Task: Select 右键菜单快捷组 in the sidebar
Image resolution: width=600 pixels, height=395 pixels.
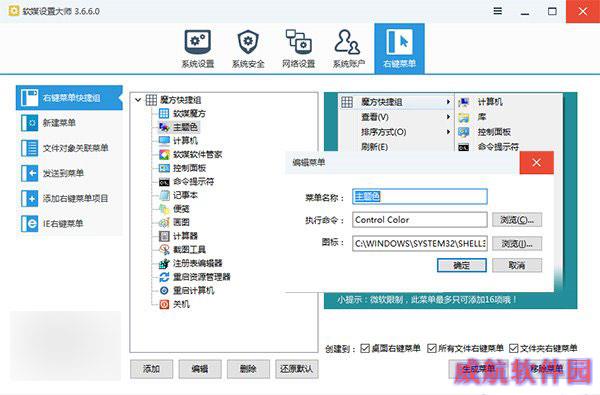Action: point(69,98)
